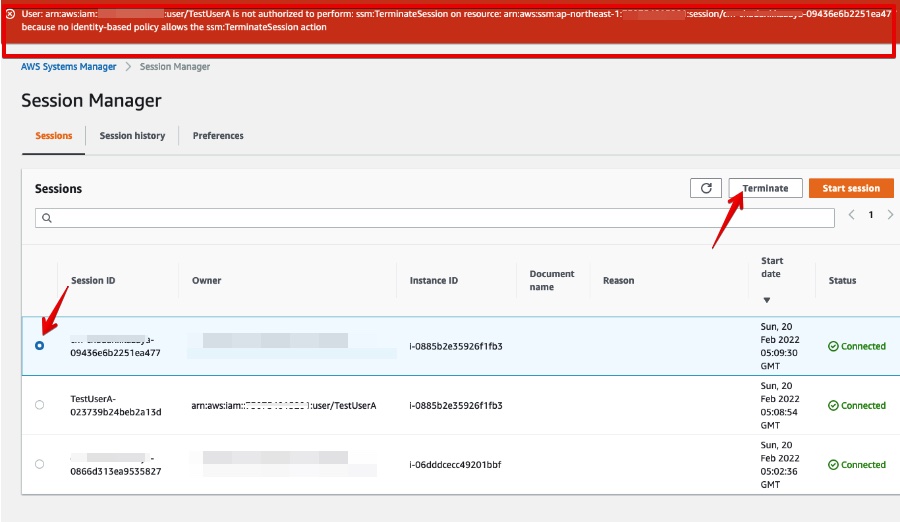Click the Owner column header
This screenshot has height=522, width=900.
tap(207, 280)
